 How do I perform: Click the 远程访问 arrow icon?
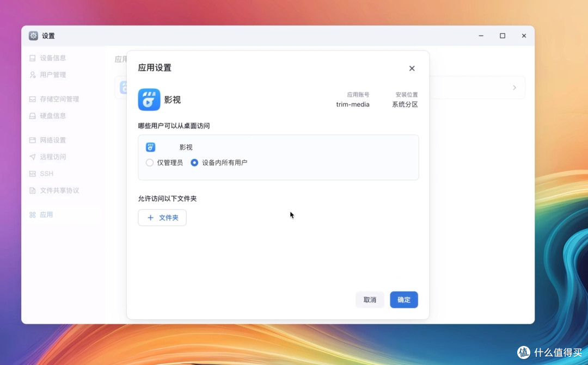coord(33,157)
